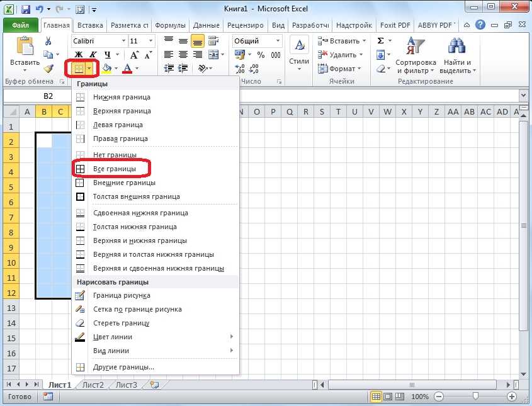Toggle Italic formatting (К)

tap(93, 55)
